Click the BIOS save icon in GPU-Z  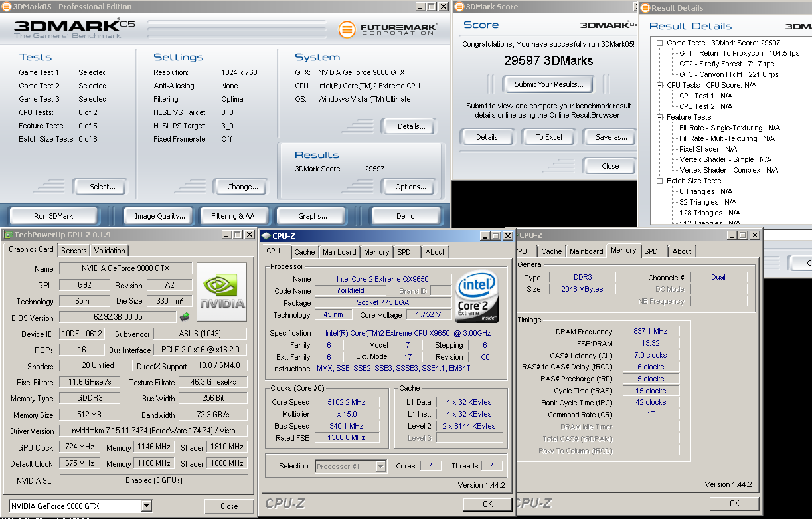pos(185,317)
